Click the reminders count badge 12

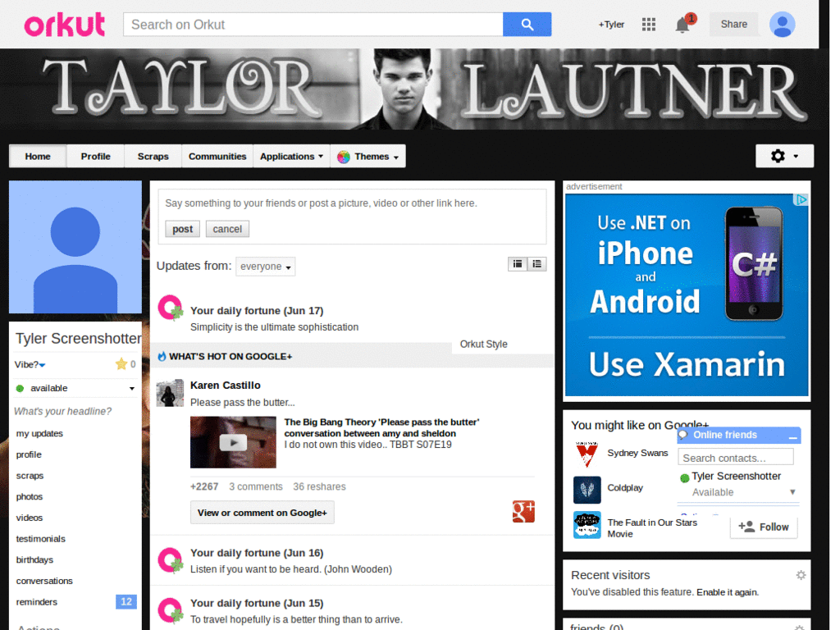coord(126,601)
